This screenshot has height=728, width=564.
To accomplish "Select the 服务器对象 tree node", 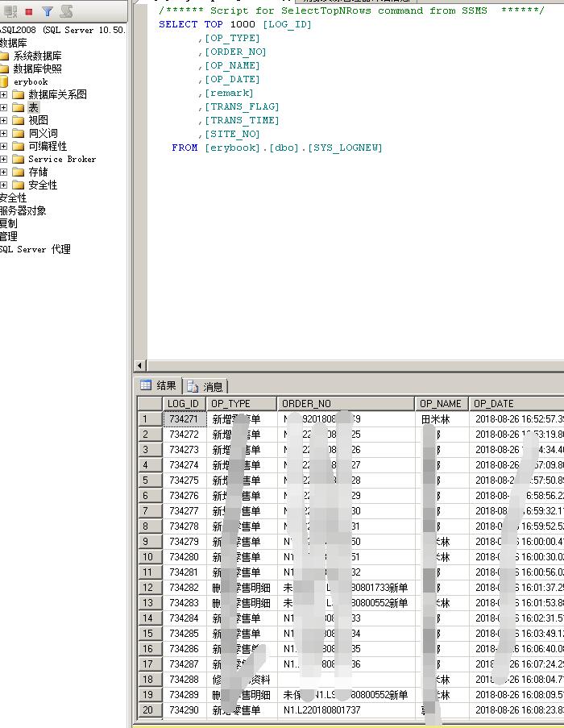I will [x=23, y=210].
